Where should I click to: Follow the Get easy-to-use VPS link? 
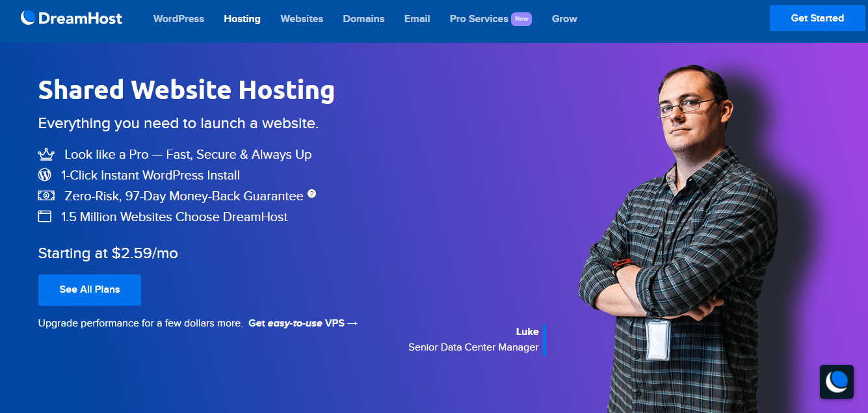tap(303, 323)
